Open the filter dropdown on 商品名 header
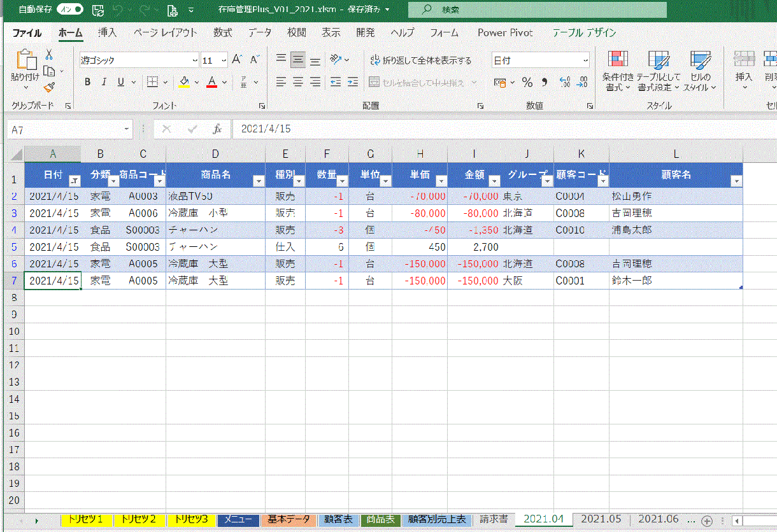This screenshot has height=532, width=777. point(259,181)
